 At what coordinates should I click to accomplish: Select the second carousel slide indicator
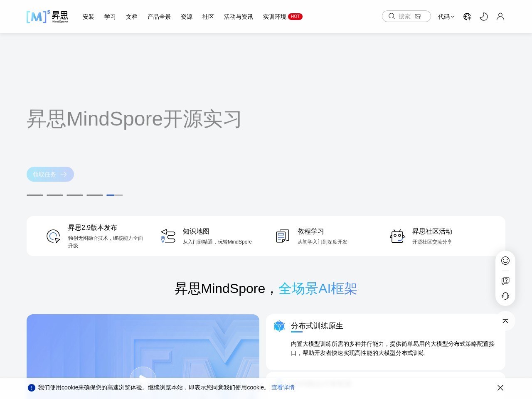click(x=55, y=195)
